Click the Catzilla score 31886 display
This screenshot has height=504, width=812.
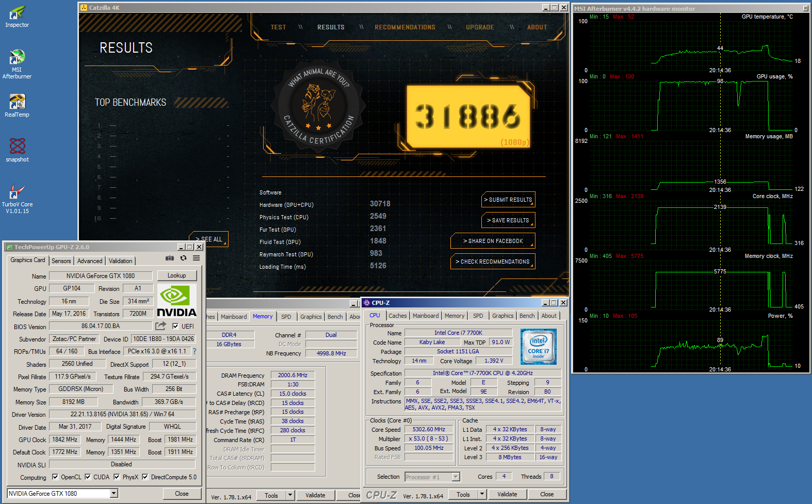468,117
